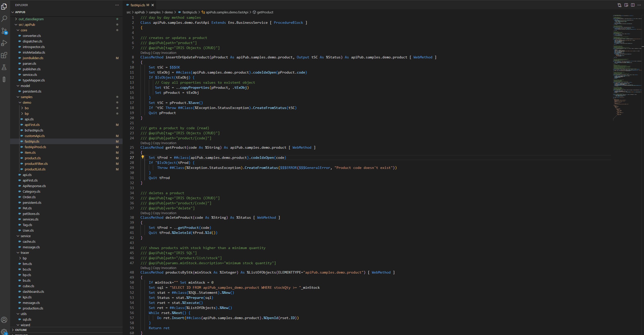Open the Explorer view in the activity bar
644x335 pixels.
(x=4, y=7)
